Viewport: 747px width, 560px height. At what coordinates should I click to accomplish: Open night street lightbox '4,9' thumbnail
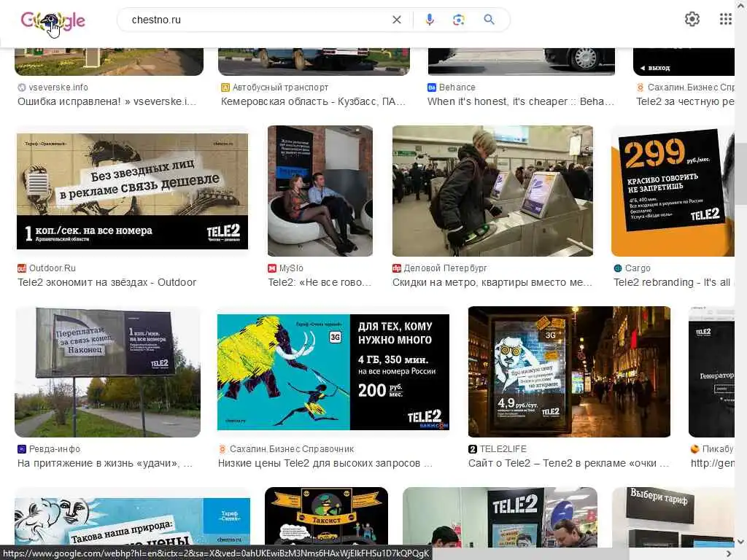click(569, 372)
